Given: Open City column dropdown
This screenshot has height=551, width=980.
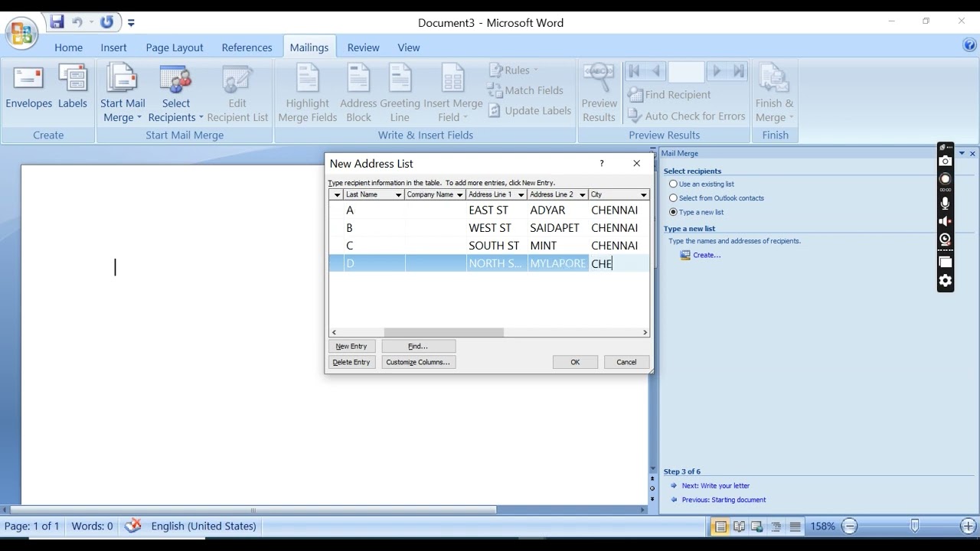Looking at the screenshot, I should [x=643, y=195].
